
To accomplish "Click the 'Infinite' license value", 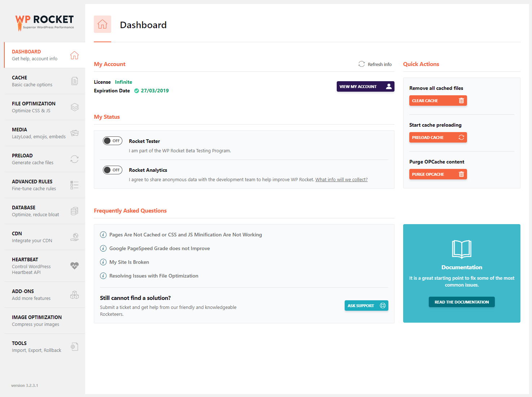I will tap(123, 82).
